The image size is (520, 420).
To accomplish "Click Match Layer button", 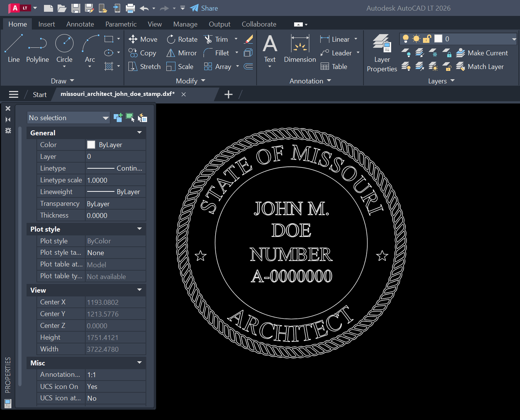I will pyautogui.click(x=479, y=66).
